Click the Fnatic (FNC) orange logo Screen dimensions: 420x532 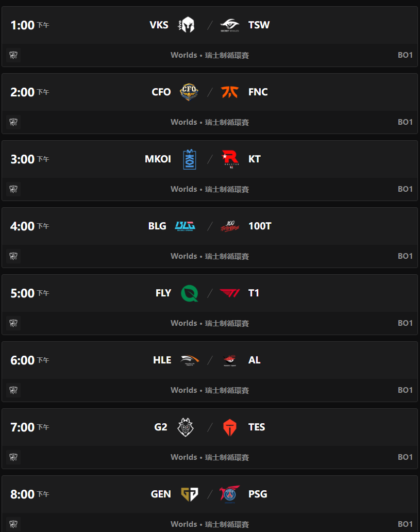click(230, 92)
